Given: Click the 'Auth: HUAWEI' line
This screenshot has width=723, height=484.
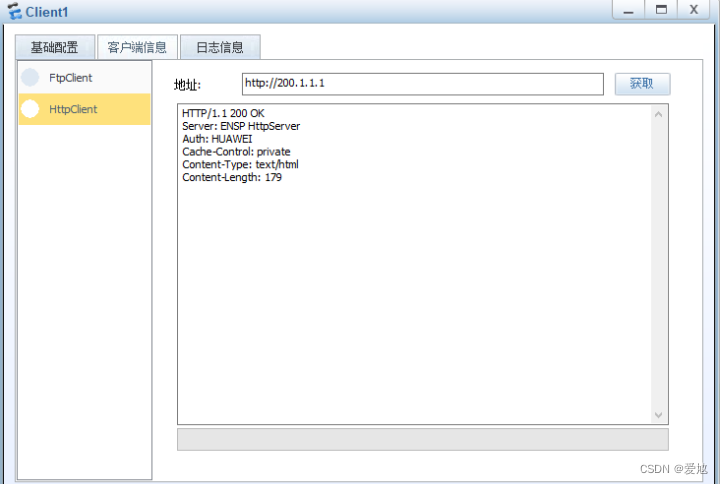Looking at the screenshot, I should 217,139.
